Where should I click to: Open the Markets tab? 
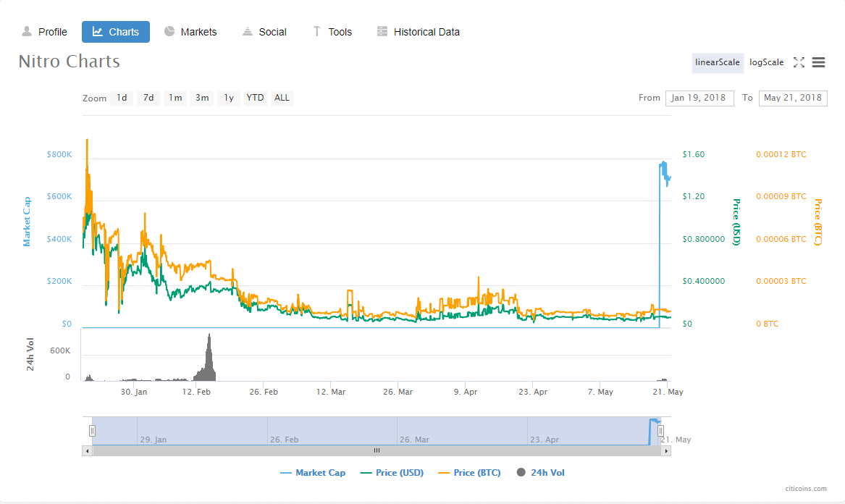click(190, 31)
